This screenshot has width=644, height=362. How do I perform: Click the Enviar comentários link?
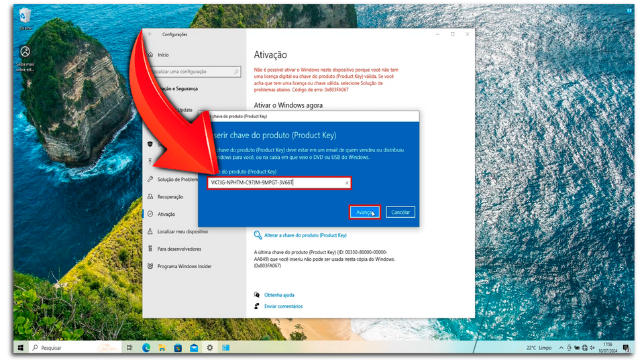(283, 306)
